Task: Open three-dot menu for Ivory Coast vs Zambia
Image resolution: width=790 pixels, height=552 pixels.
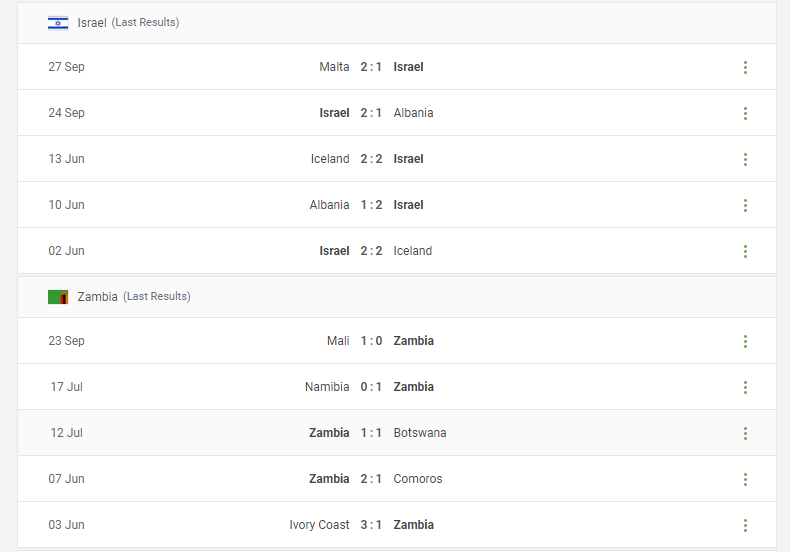Action: pos(745,525)
